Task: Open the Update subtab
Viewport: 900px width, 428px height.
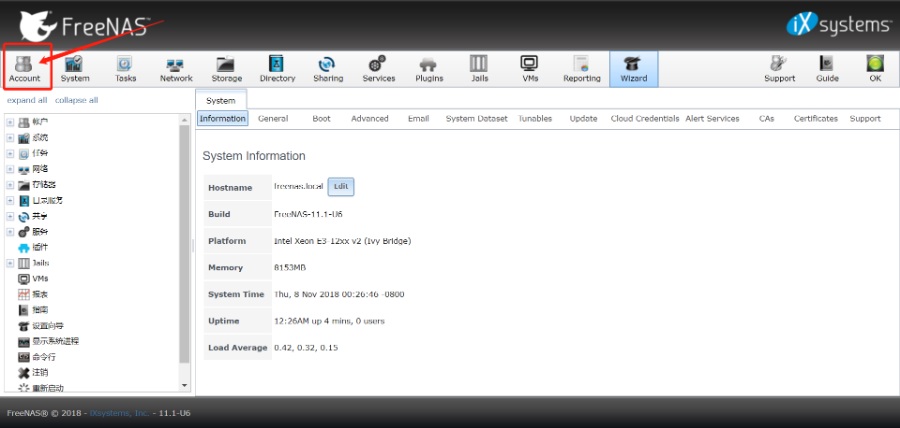Action: (583, 118)
